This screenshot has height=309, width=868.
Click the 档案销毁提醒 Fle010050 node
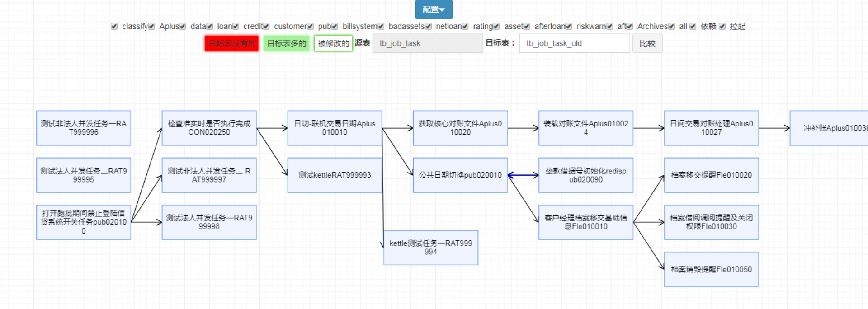click(711, 269)
